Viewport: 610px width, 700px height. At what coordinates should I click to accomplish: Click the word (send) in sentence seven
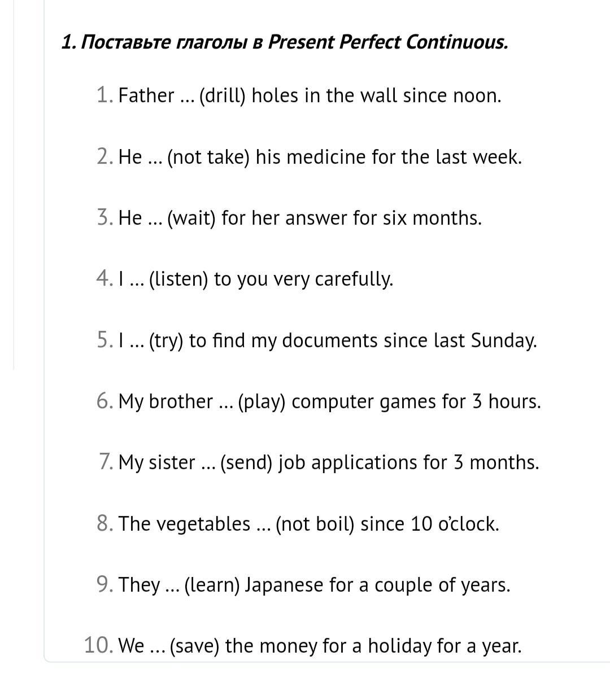coord(247,463)
